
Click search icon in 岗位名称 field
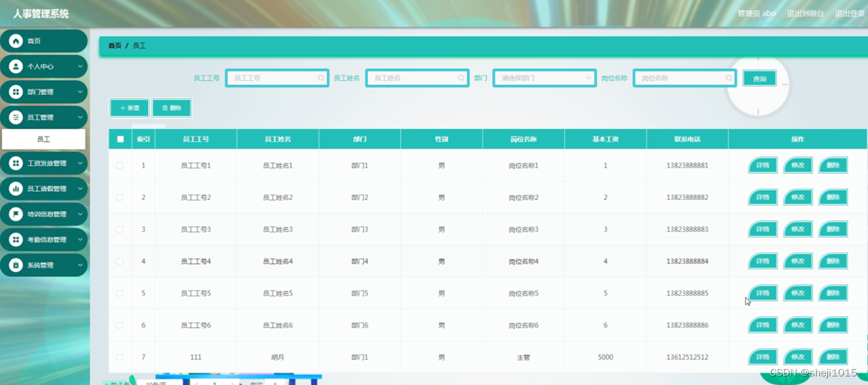pos(729,78)
